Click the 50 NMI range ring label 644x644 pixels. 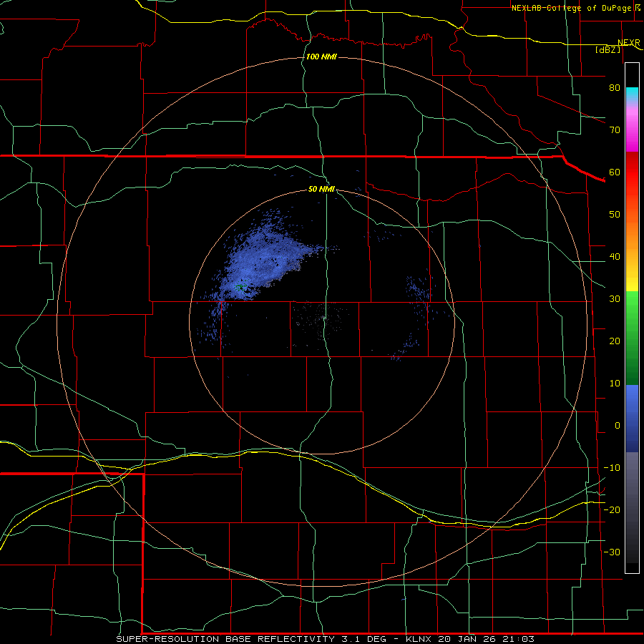pyautogui.click(x=321, y=189)
